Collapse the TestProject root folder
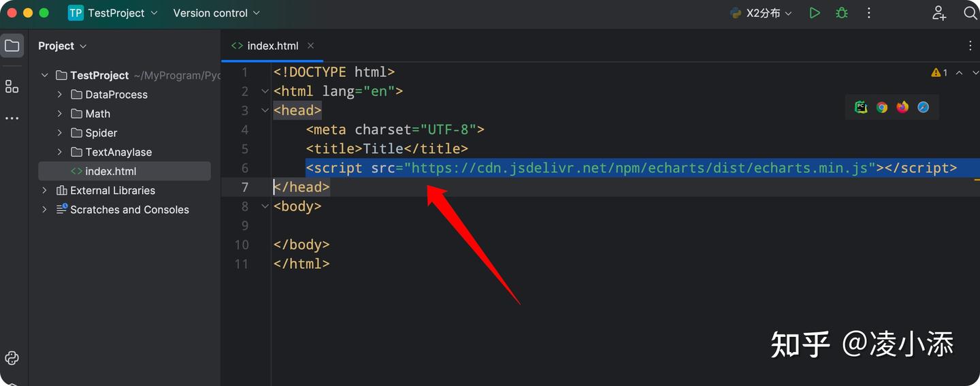 click(44, 76)
